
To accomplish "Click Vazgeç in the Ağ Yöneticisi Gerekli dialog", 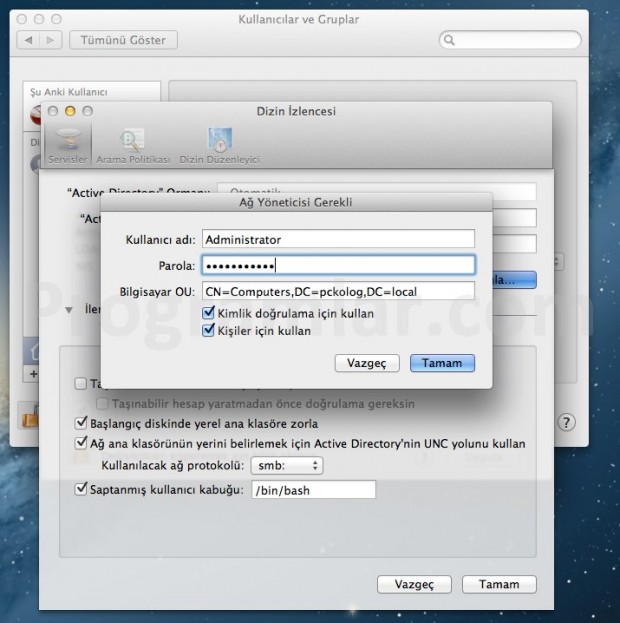I will point(367,363).
